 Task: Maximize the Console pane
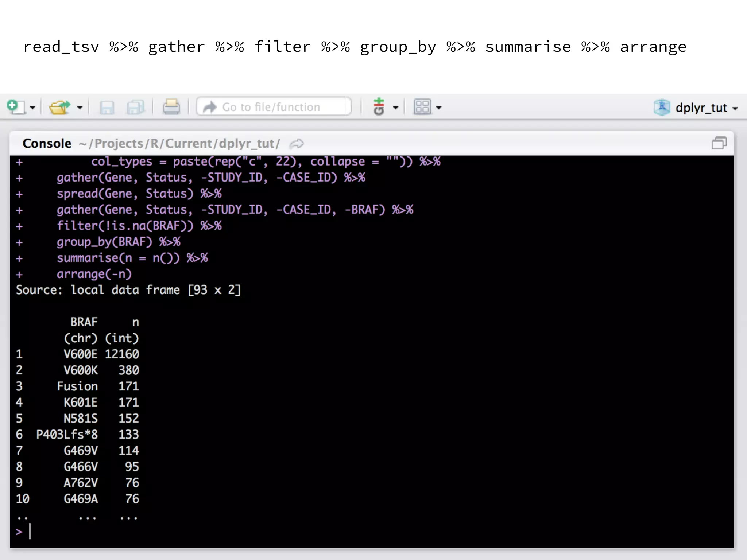pyautogui.click(x=719, y=143)
